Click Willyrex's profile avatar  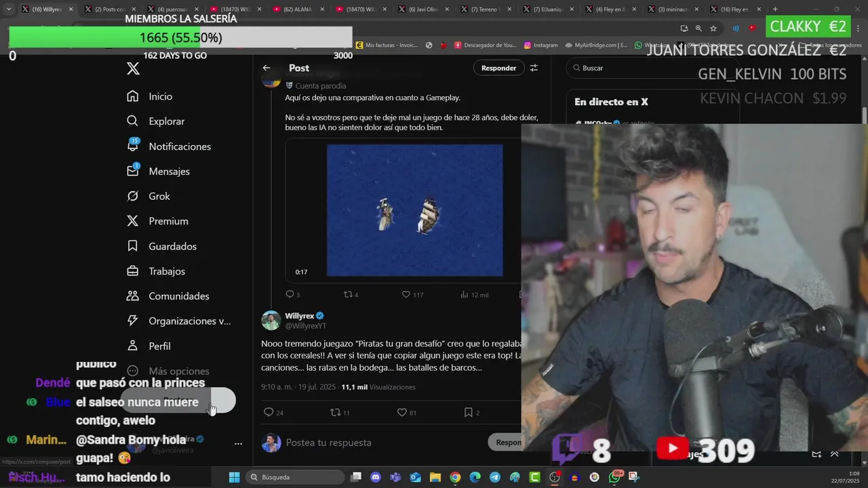point(271,321)
